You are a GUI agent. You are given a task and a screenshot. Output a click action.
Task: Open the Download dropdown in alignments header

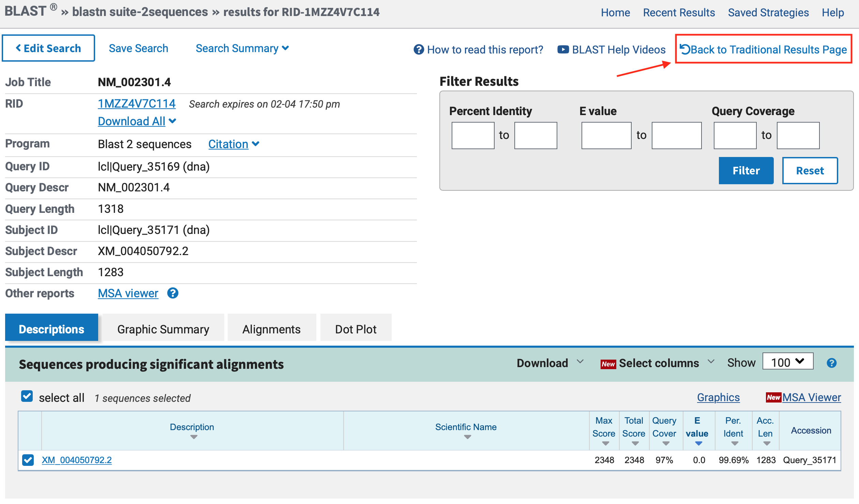(x=550, y=363)
